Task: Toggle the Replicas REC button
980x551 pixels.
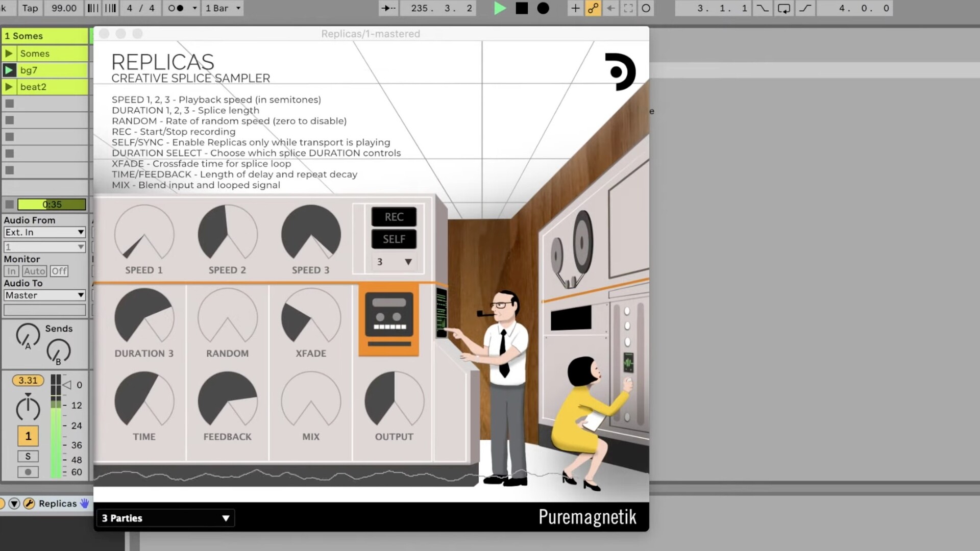Action: 394,217
